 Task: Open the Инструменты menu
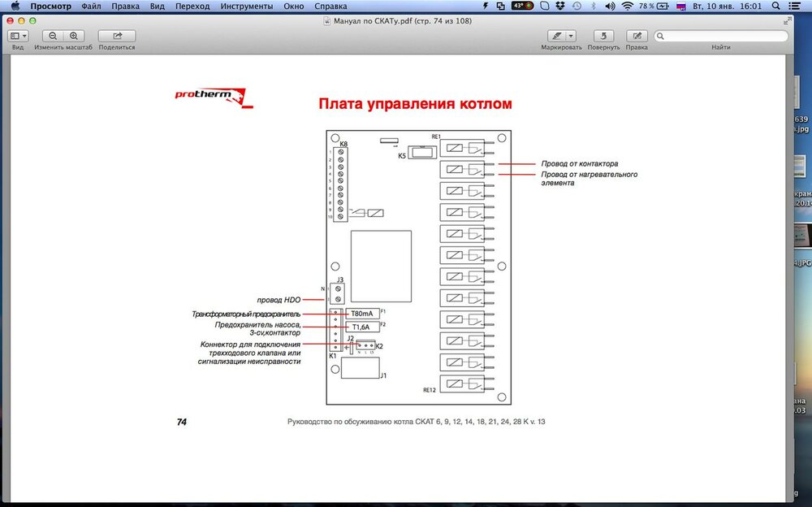click(247, 6)
